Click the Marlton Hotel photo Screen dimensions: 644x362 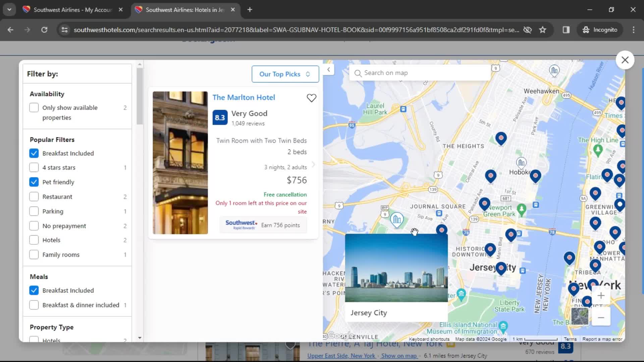(180, 163)
